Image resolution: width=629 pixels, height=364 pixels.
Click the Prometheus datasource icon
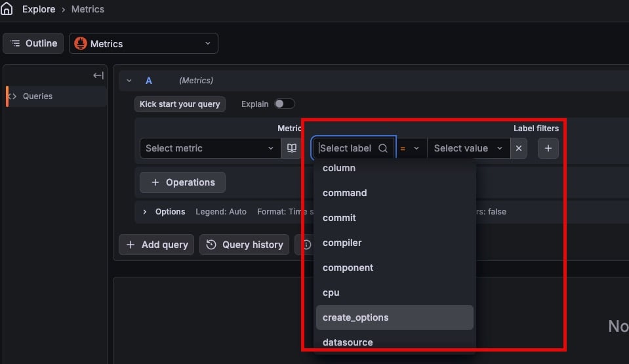[x=81, y=43]
